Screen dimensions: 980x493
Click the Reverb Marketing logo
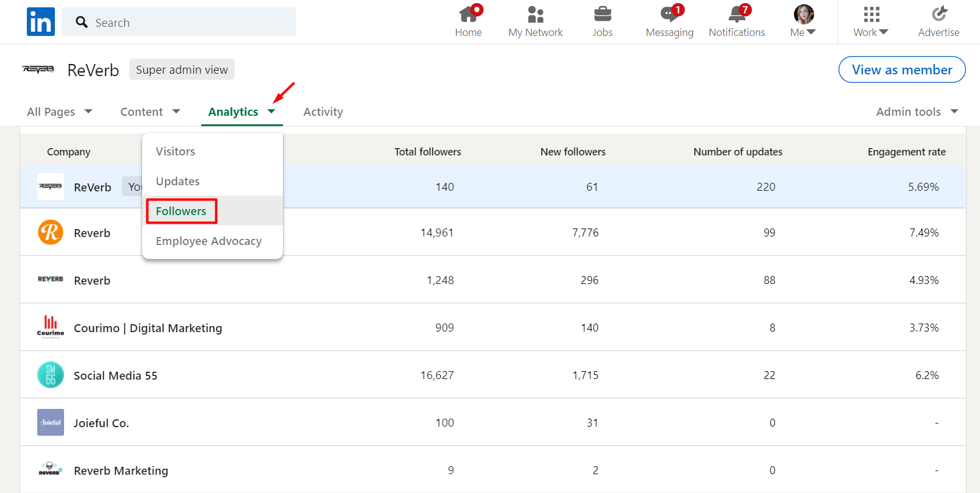(x=51, y=469)
